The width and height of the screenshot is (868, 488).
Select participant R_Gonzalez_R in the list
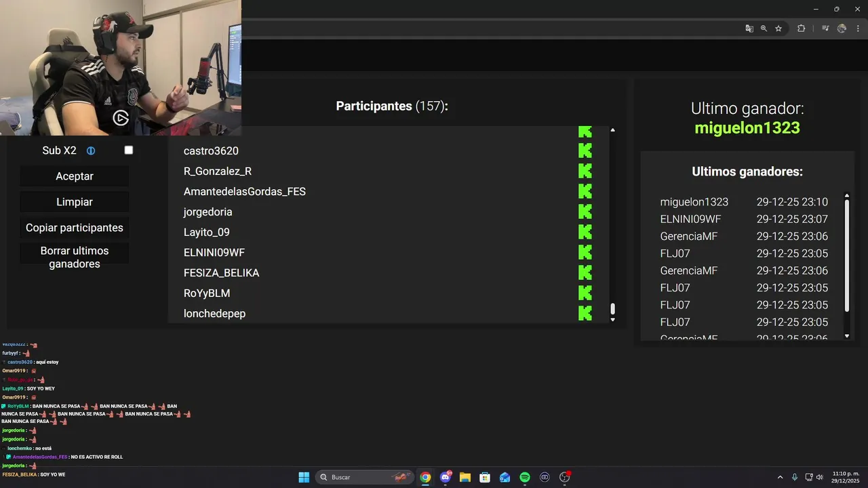pyautogui.click(x=218, y=171)
